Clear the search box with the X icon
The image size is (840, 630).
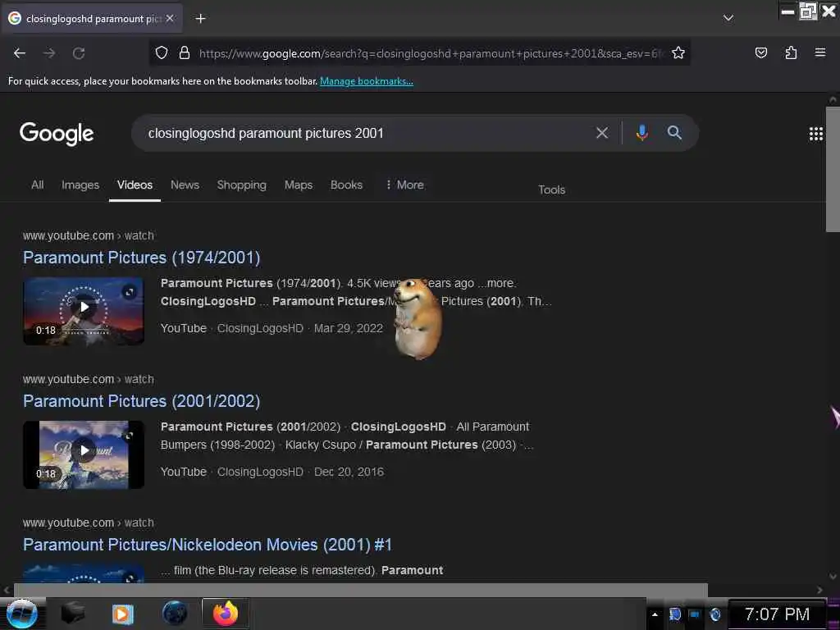click(602, 133)
